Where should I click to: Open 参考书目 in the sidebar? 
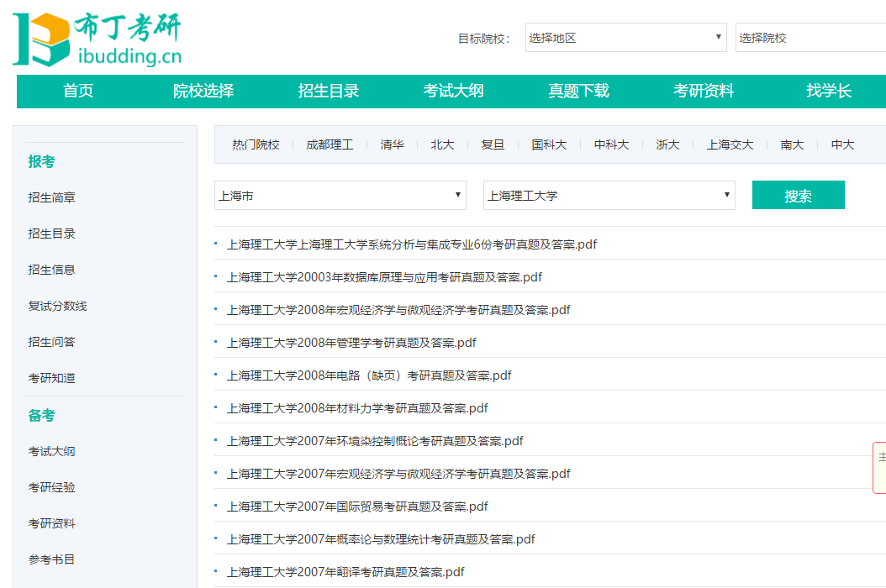(52, 559)
